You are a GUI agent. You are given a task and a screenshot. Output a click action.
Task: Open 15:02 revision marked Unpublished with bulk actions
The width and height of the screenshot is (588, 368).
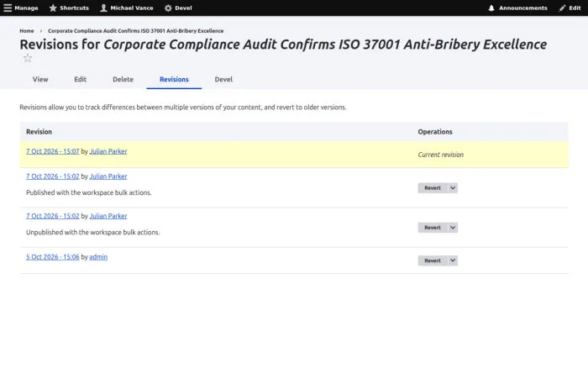(52, 216)
